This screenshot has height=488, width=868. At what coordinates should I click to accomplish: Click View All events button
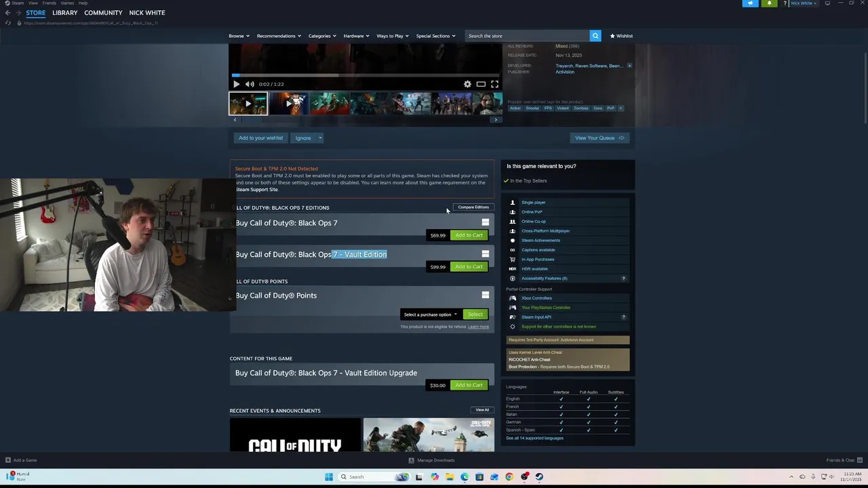(x=482, y=410)
